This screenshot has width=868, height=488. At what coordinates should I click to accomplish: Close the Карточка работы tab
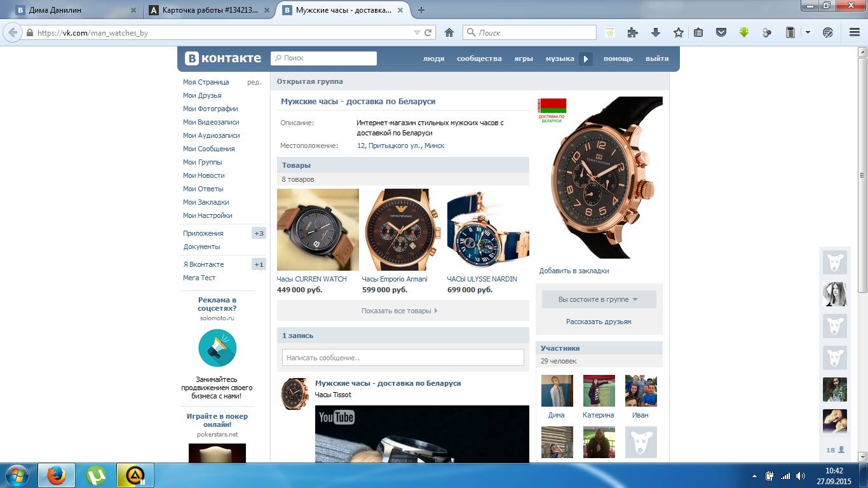(x=268, y=10)
